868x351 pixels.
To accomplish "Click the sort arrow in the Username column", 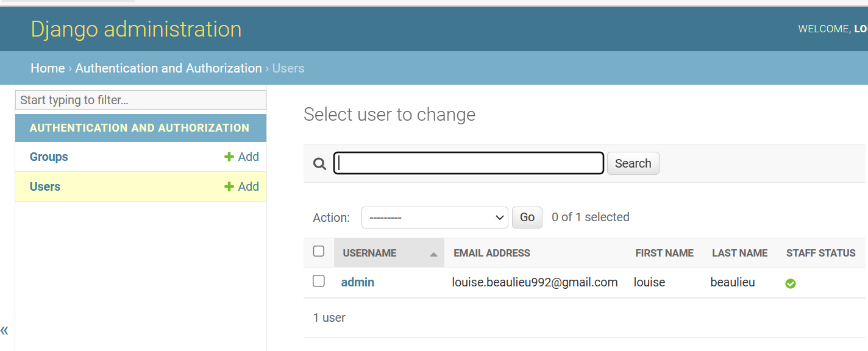I will 433,254.
